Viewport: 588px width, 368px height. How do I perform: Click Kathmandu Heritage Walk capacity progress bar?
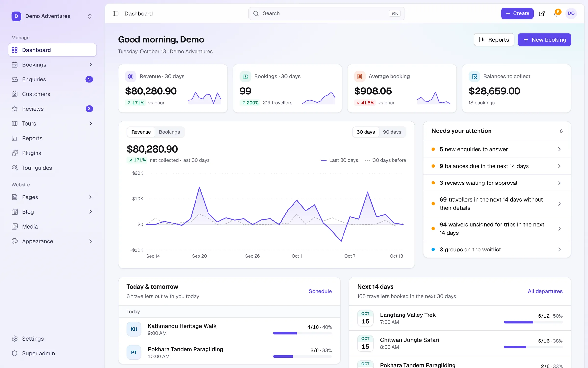pos(302,333)
